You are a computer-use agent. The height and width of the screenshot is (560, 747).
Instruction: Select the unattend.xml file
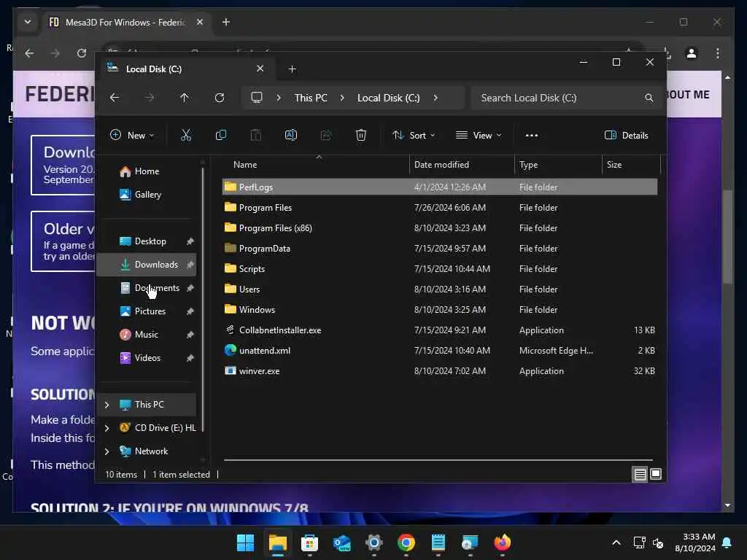(440, 351)
